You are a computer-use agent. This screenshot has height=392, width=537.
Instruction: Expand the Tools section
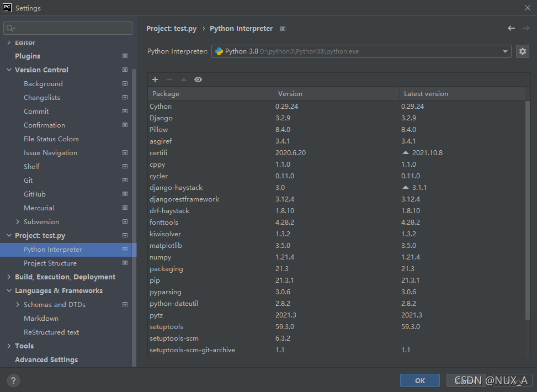coord(9,346)
